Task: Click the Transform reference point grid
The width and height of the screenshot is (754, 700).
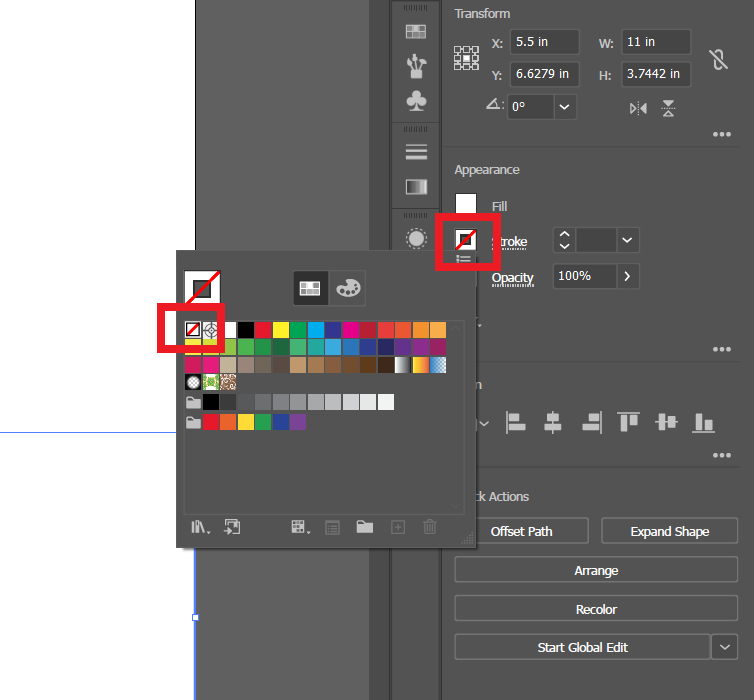Action: [466, 58]
